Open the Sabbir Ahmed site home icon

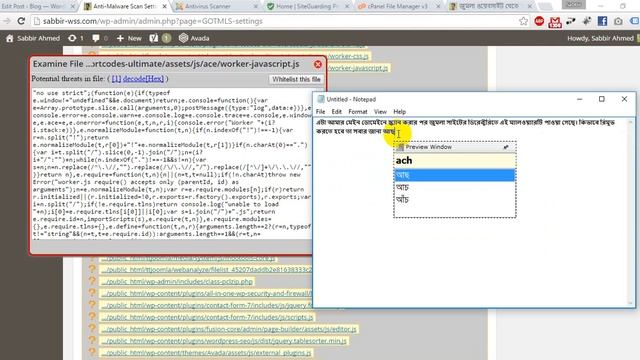click(9, 38)
